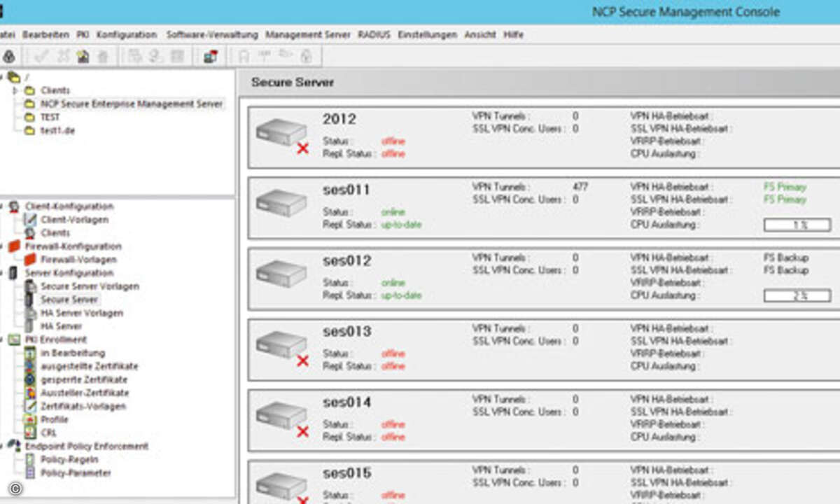840x504 pixels.
Task: Click the red Firewall-Konfiguration icon
Action: [13, 246]
